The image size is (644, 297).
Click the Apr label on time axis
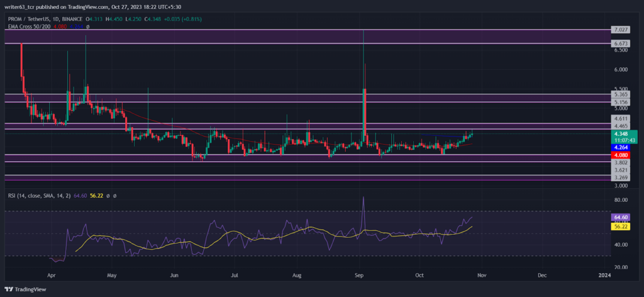tap(52, 275)
